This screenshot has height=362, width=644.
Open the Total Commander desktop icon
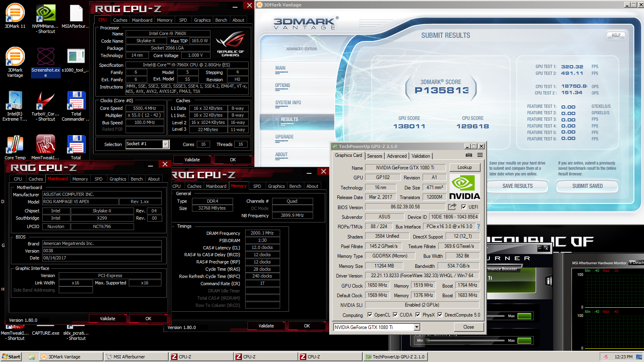coord(75,106)
